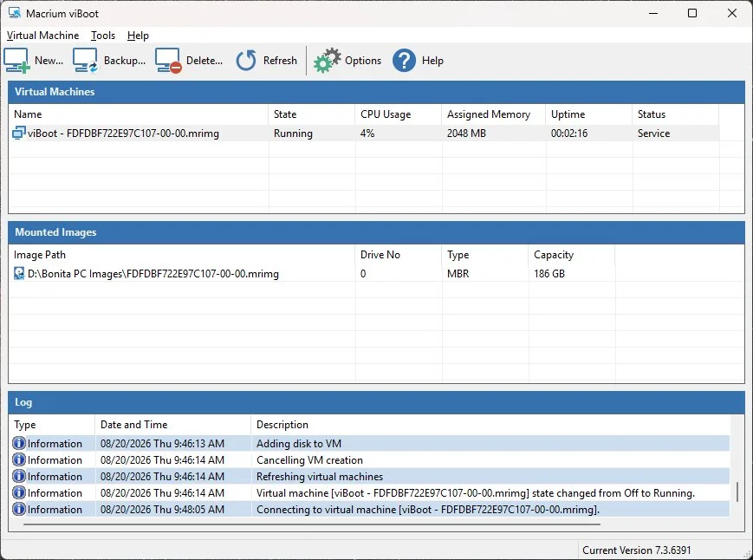Viewport: 753px width, 560px height.
Task: Click the New virtual machine toolbar icon
Action: [16, 61]
